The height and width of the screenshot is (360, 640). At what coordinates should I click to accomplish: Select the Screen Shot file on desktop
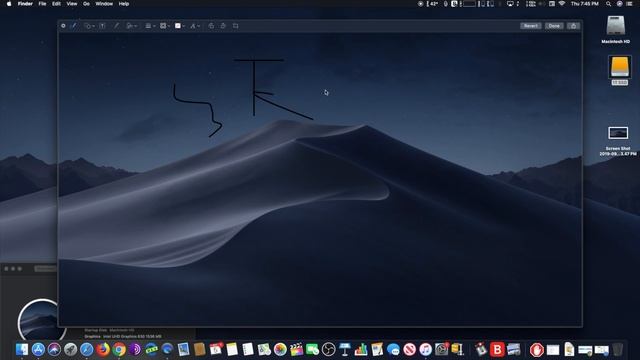click(x=618, y=140)
